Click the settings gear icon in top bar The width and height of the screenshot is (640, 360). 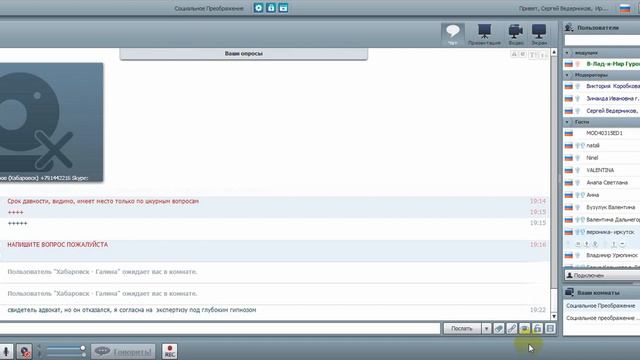[258, 8]
